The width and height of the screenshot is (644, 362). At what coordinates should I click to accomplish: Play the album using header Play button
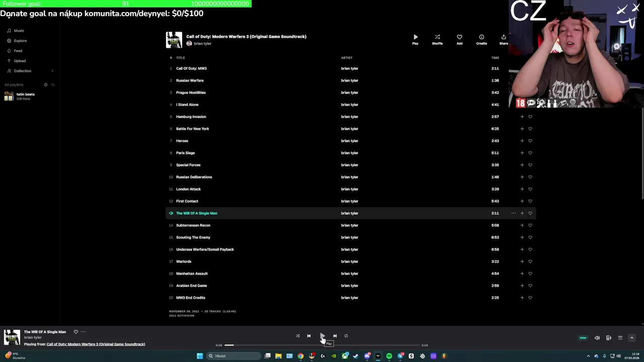(x=415, y=39)
